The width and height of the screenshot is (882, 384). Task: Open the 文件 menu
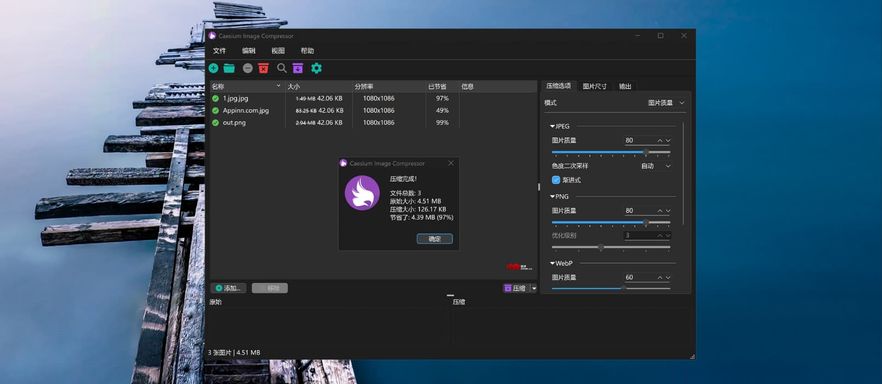click(x=219, y=51)
